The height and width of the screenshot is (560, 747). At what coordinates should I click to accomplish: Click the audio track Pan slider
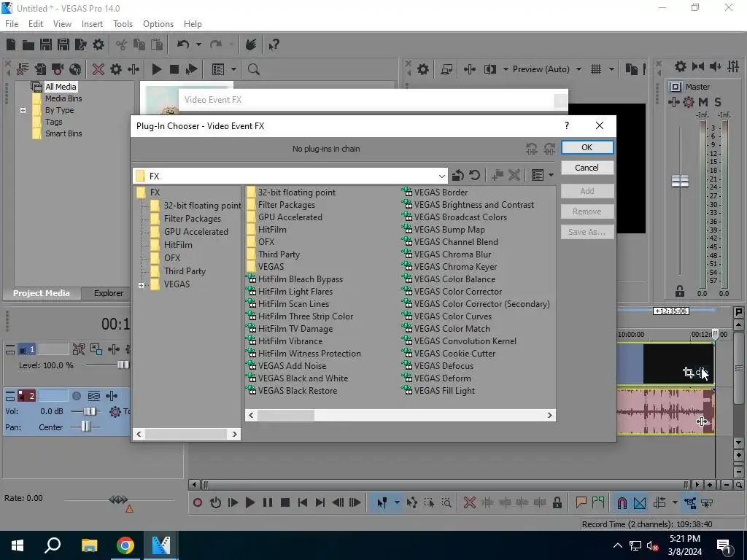tap(86, 427)
